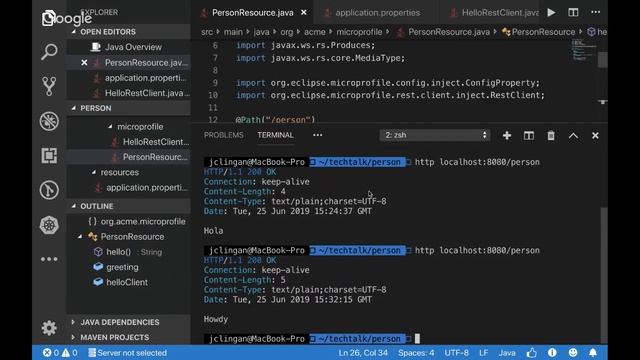Switch to the PersonResource.java tab
The width and height of the screenshot is (640, 360).
[x=253, y=13]
